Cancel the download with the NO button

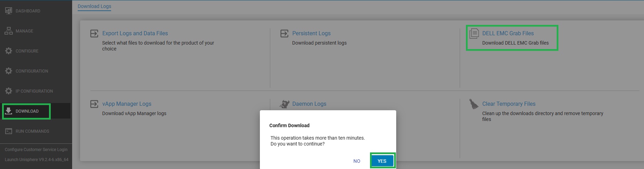tap(357, 161)
